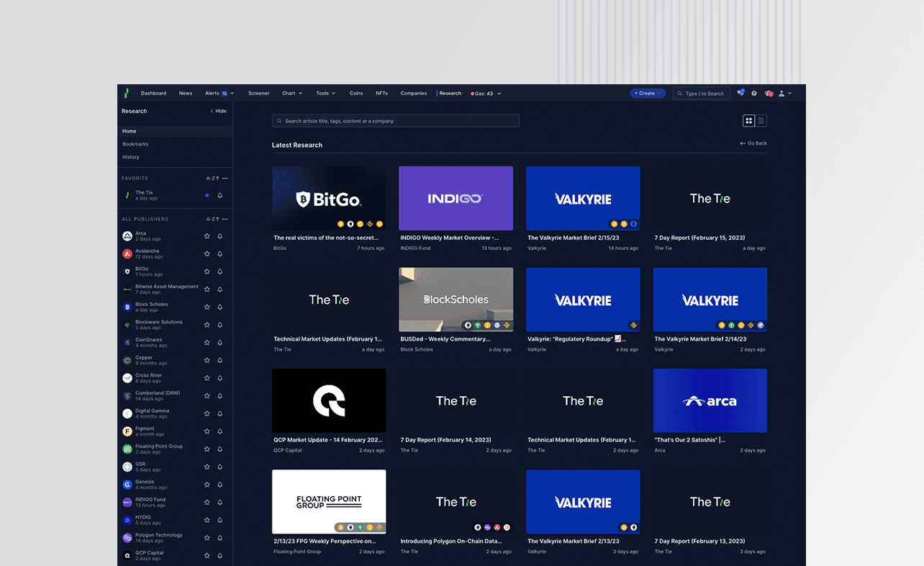
Task: Collapse the Research sidebar with Hide
Action: pyautogui.click(x=218, y=111)
